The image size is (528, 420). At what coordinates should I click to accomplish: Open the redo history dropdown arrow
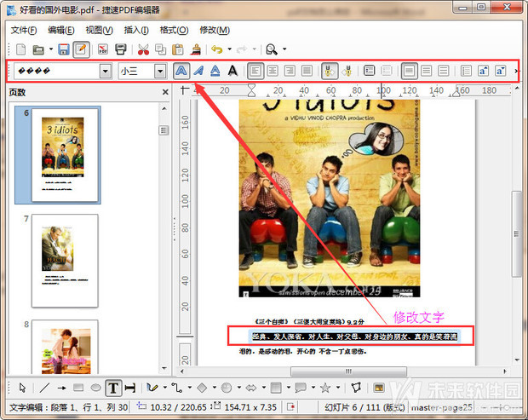tap(255, 49)
